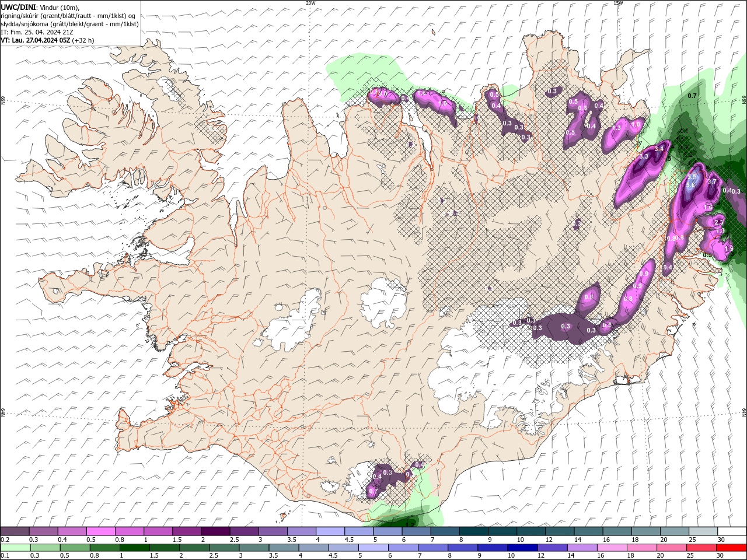Pick bottom-row legend swatch between 5 and 6
Screen dimensions: 747x560
pos(373,548)
